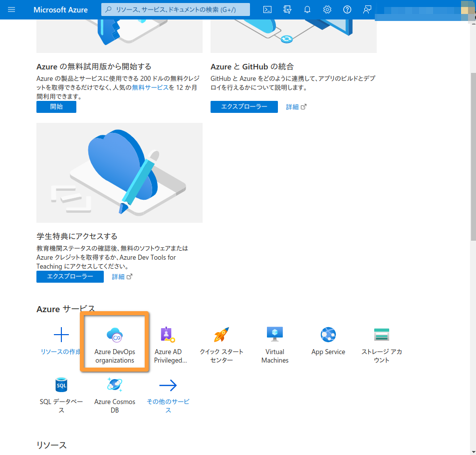Click the resource search field
Viewport: 476px width, 455px height.
coord(175,9)
